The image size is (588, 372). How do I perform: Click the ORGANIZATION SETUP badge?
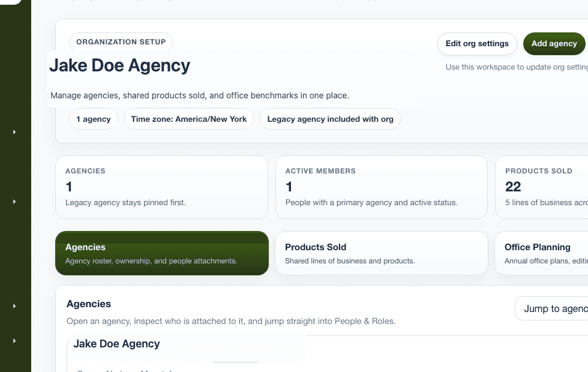(x=121, y=42)
